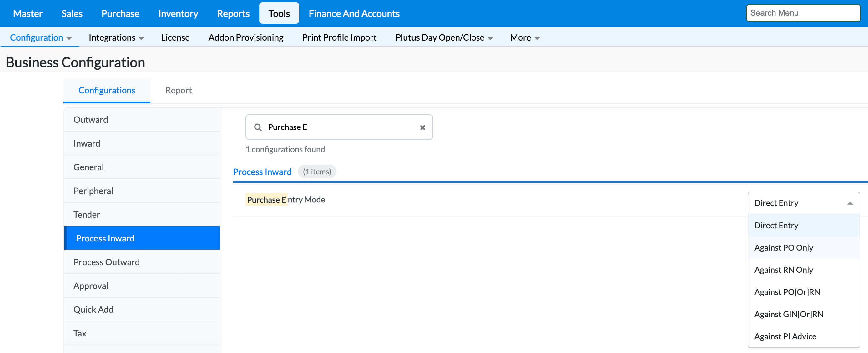Open the Integrations dropdown menu
868x353 pixels.
116,38
